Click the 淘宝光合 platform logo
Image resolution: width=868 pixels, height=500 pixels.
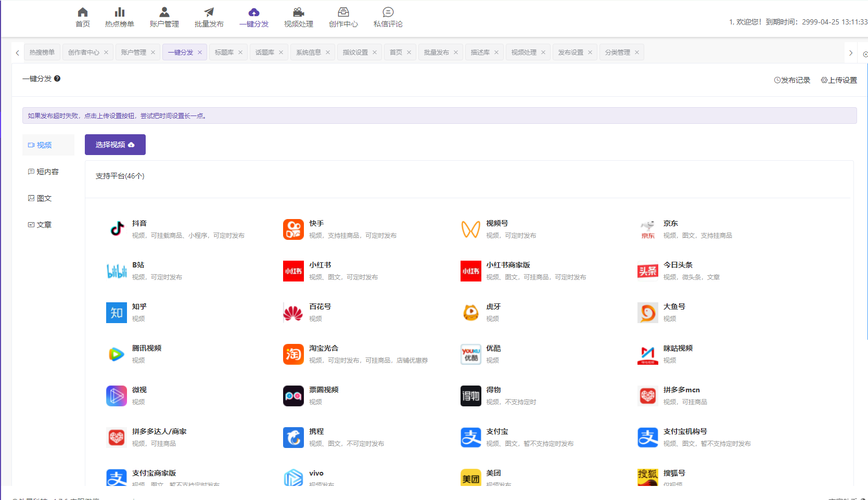pyautogui.click(x=293, y=354)
